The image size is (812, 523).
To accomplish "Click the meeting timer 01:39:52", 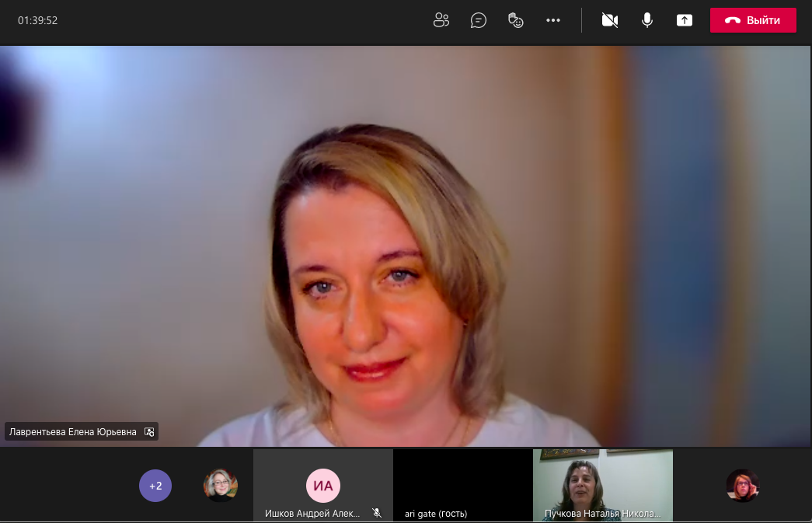I will pos(37,20).
